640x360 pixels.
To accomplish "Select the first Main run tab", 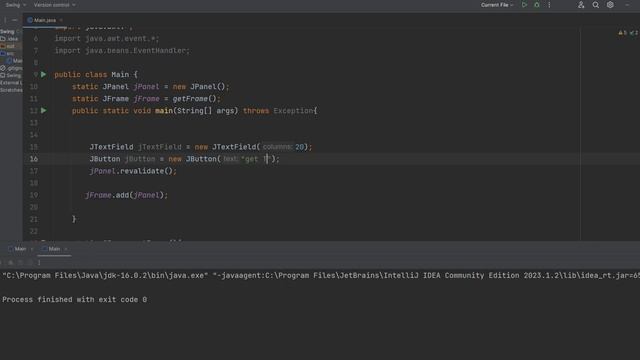I will point(20,249).
